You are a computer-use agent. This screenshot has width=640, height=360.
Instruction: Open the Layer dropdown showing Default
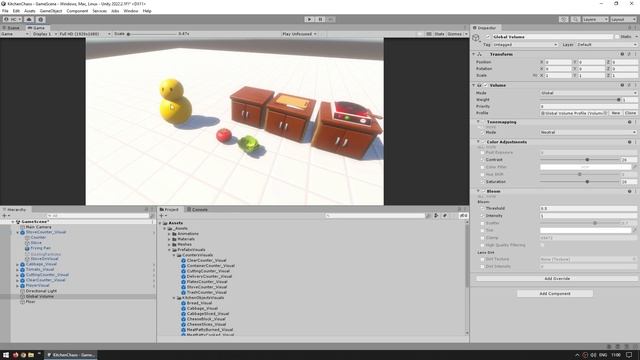point(606,44)
